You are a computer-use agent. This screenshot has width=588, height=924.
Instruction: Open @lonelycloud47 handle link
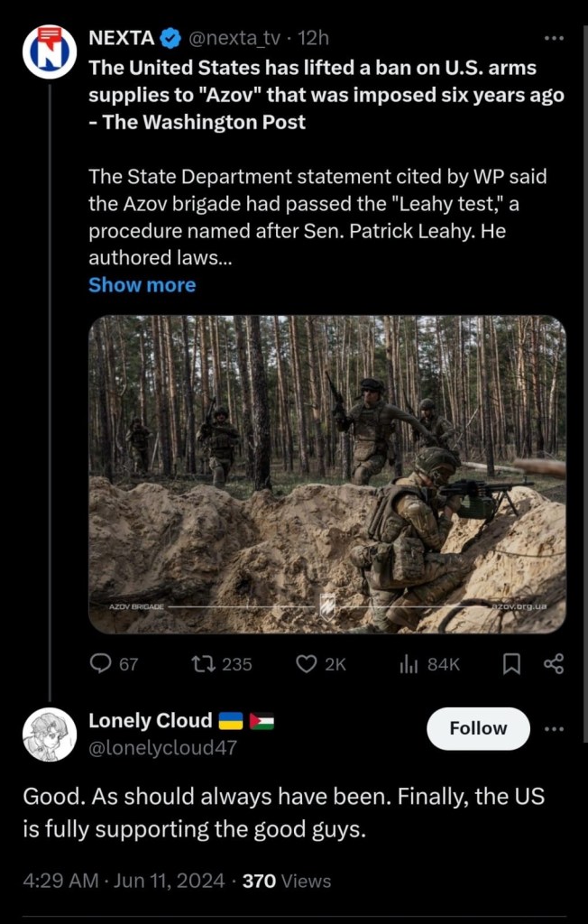(162, 747)
